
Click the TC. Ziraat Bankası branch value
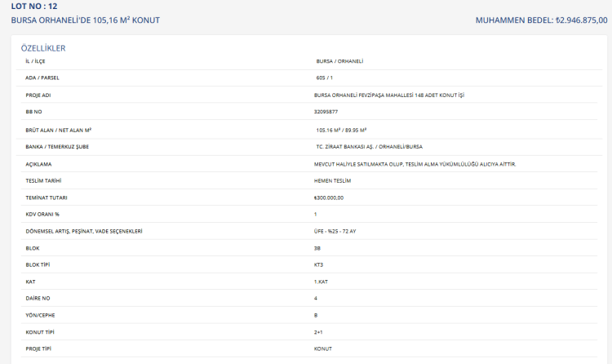tap(369, 147)
